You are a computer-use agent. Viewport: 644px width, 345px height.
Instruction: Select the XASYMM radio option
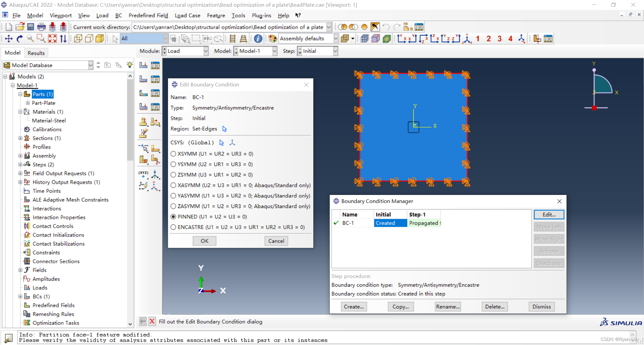tap(173, 185)
